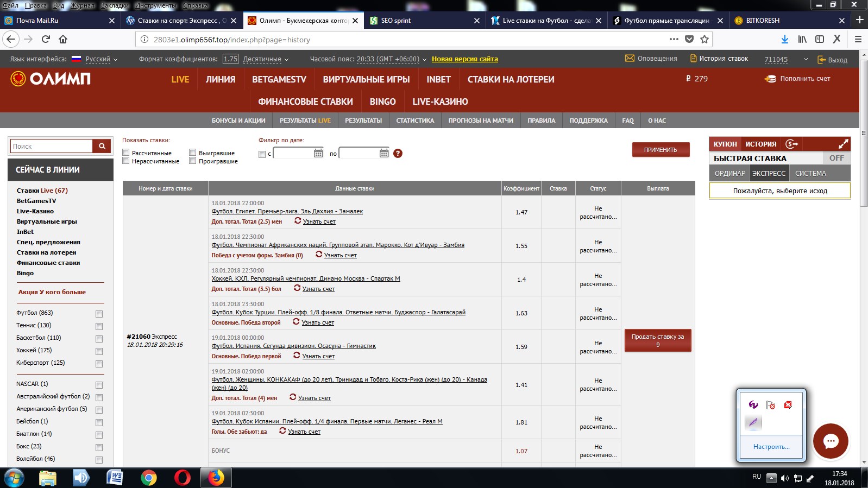Click the Pocket save icon
The width and height of the screenshot is (868, 488).
[689, 39]
